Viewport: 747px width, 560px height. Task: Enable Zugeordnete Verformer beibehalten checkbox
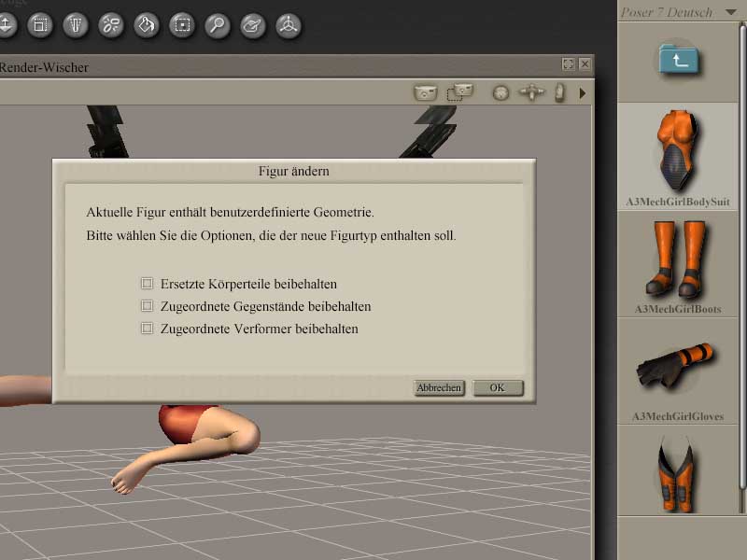pyautogui.click(x=148, y=329)
